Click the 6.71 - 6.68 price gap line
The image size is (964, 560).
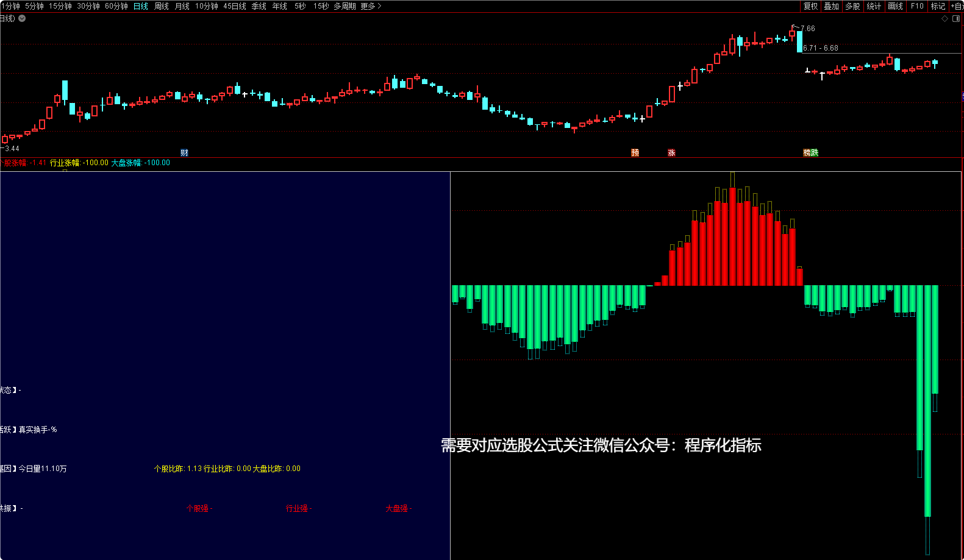(x=821, y=48)
